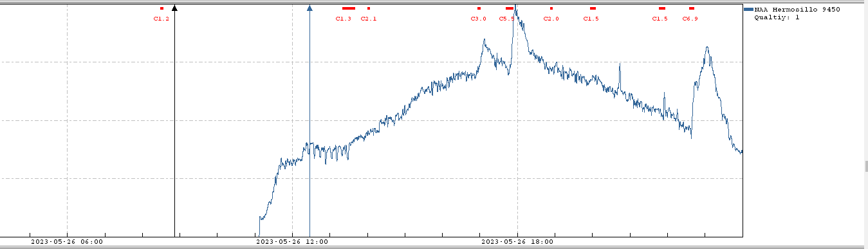Viewport: 868px width, 249px height.
Task: Click the blue legend color swatch
Action: click(748, 10)
